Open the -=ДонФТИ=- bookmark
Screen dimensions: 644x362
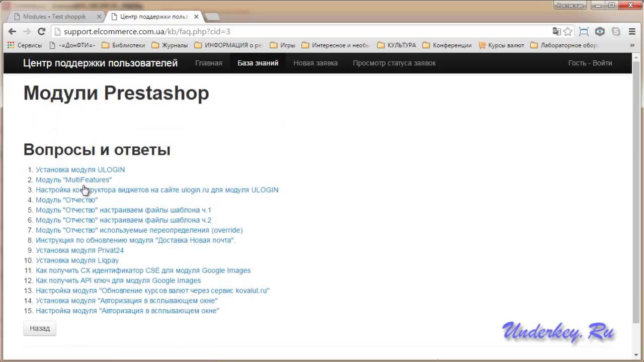(72, 45)
